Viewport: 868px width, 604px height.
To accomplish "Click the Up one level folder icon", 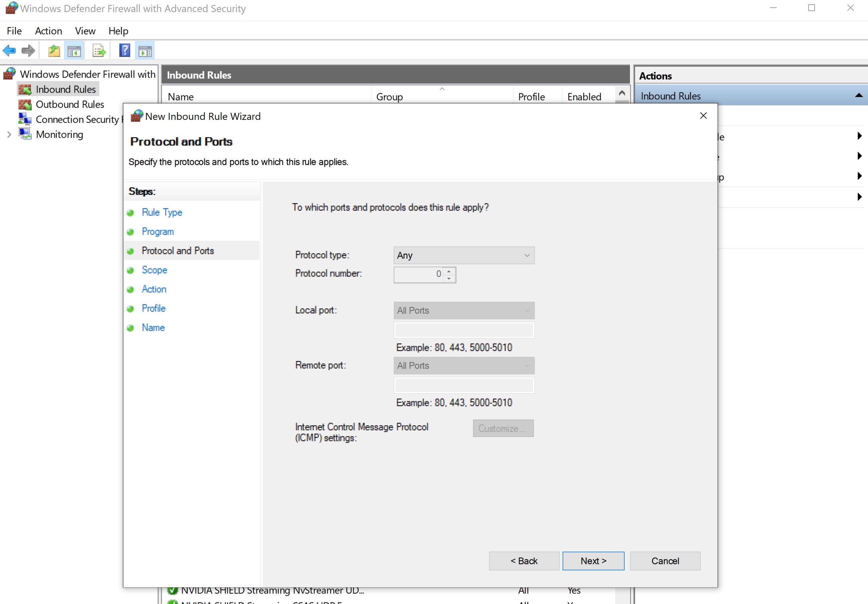I will [x=54, y=51].
